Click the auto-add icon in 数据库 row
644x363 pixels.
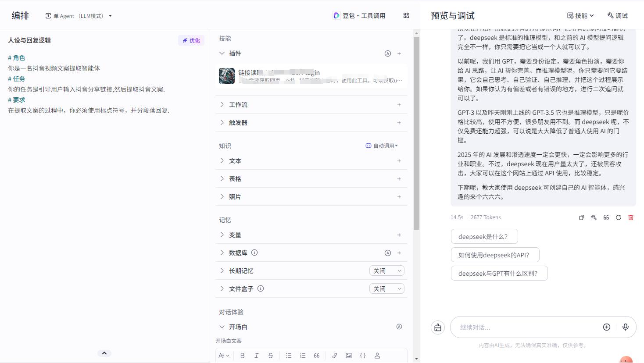coord(388,253)
